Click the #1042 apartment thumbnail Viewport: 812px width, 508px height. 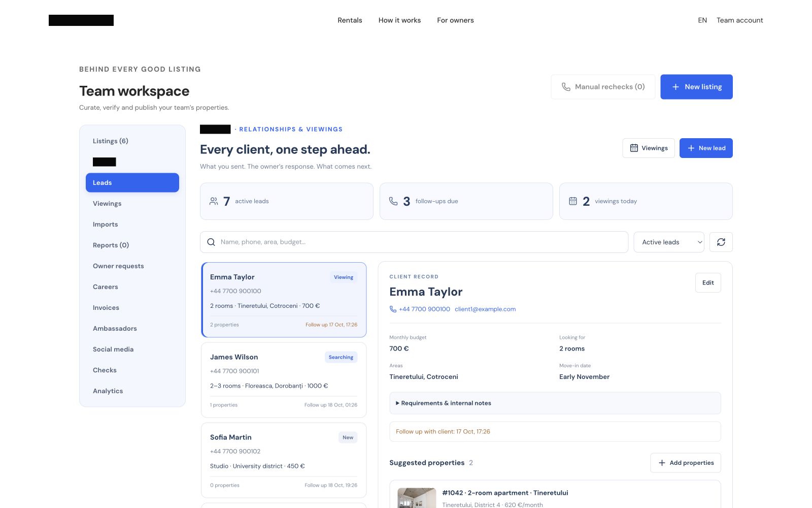pos(417,498)
